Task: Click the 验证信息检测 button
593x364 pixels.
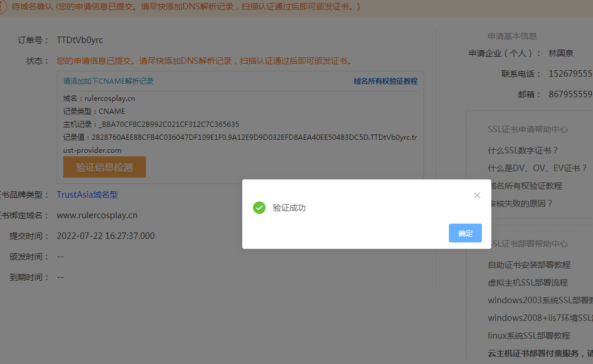Action: (x=104, y=167)
